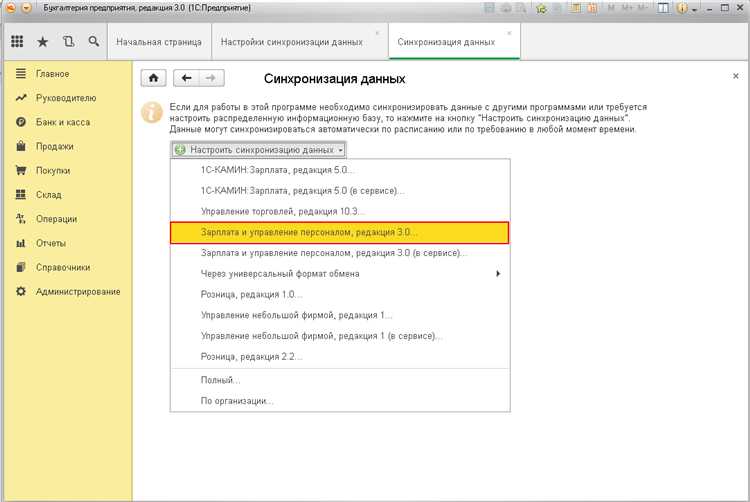Click the Банк и касса icon
Viewport: 750px width, 502px height.
(21, 122)
